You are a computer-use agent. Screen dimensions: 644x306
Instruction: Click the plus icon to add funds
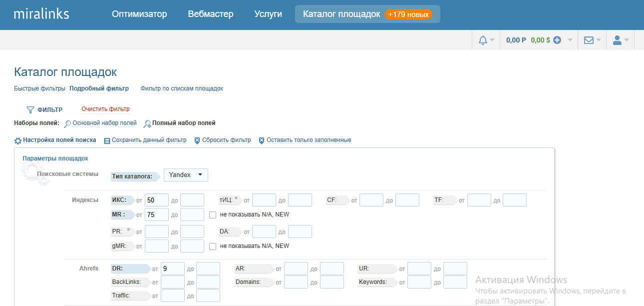point(557,40)
